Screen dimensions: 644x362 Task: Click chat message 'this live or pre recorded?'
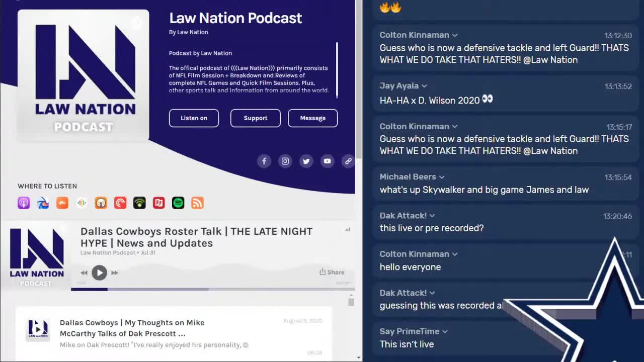[x=432, y=228]
